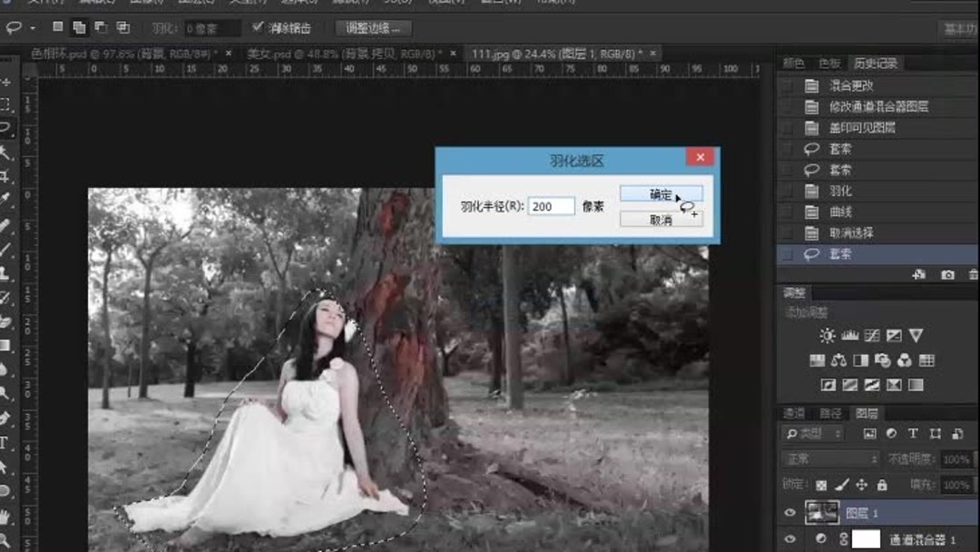Toggle the anti-alias checkbox in options bar
The width and height of the screenshot is (980, 552).
[x=256, y=27]
